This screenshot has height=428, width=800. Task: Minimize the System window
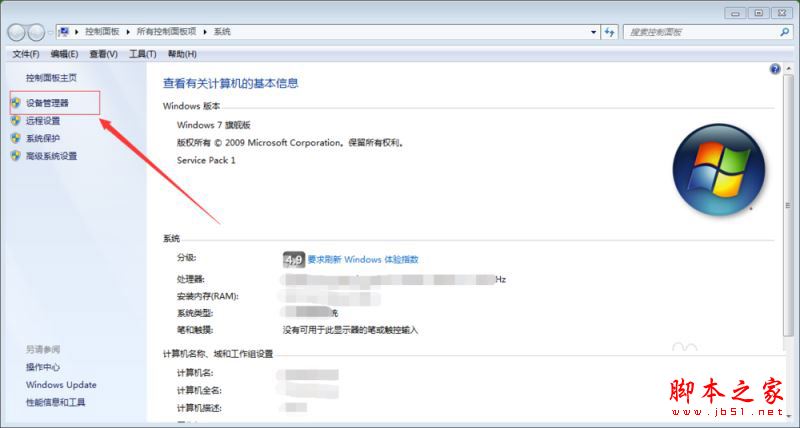[735, 13]
